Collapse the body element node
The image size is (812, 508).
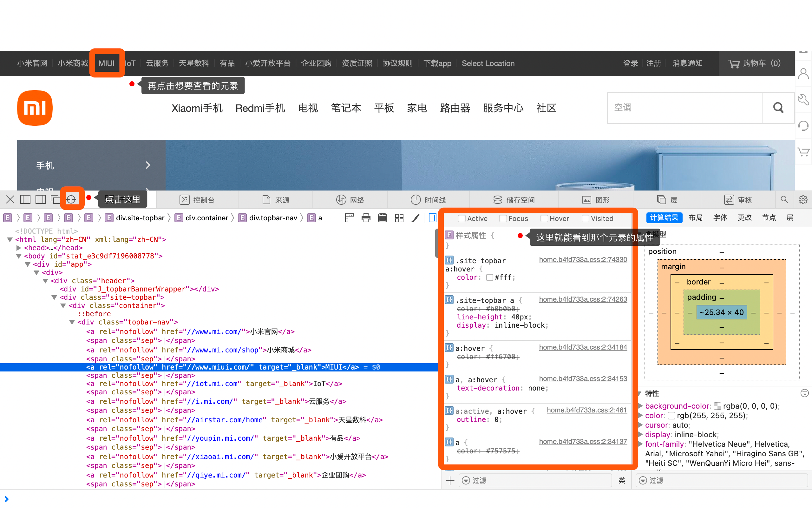click(19, 256)
